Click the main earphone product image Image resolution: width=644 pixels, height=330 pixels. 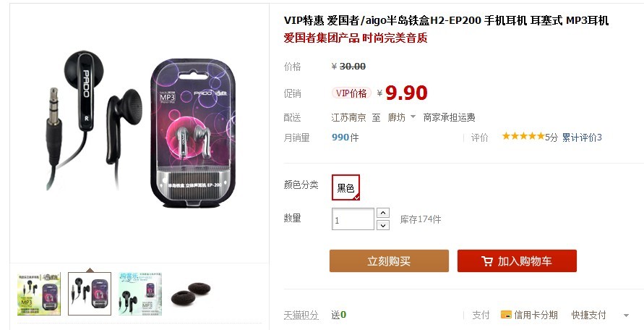pos(139,130)
